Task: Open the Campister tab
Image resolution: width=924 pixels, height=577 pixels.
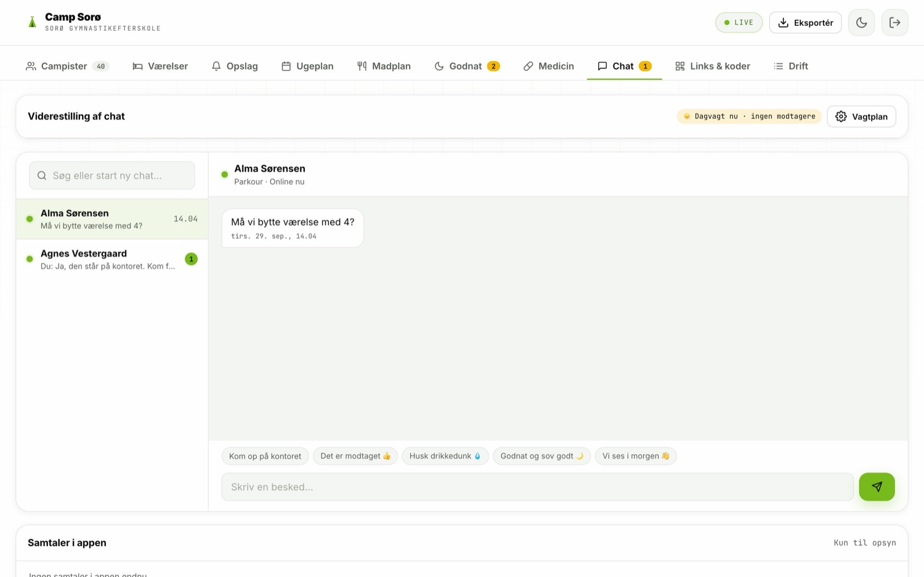Action: (x=67, y=66)
